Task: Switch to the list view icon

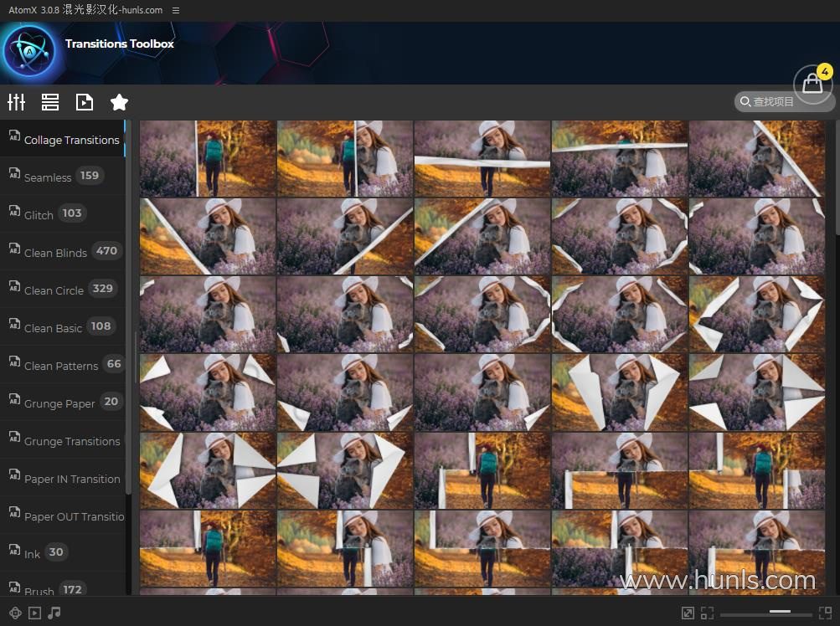Action: tap(50, 102)
